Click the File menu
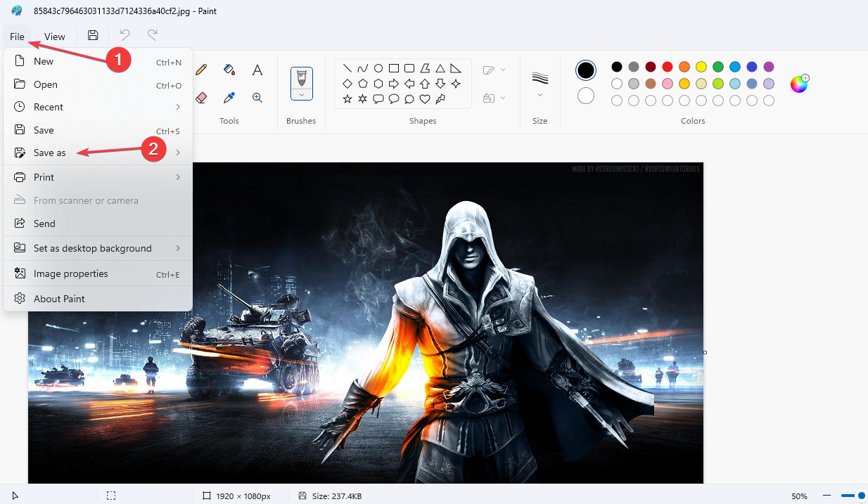Viewport: 868px width, 504px height. [18, 37]
